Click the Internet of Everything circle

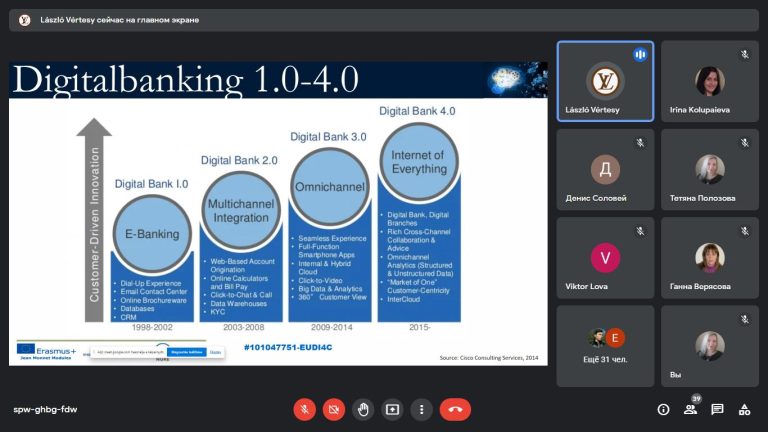point(419,162)
